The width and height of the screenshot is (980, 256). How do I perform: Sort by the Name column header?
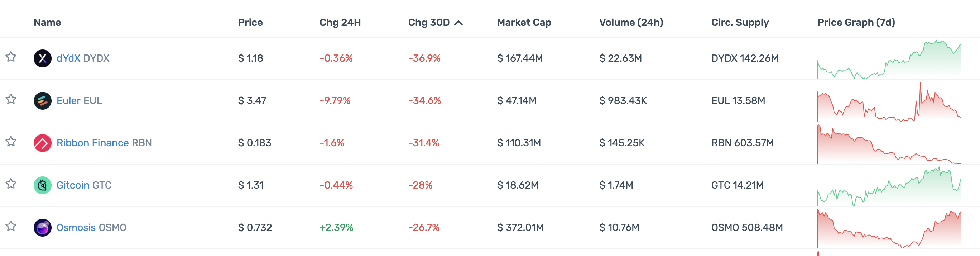(x=47, y=23)
